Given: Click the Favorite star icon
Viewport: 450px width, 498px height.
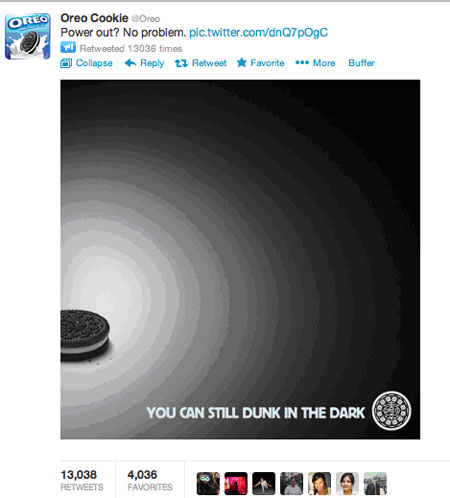Looking at the screenshot, I should pos(242,62).
